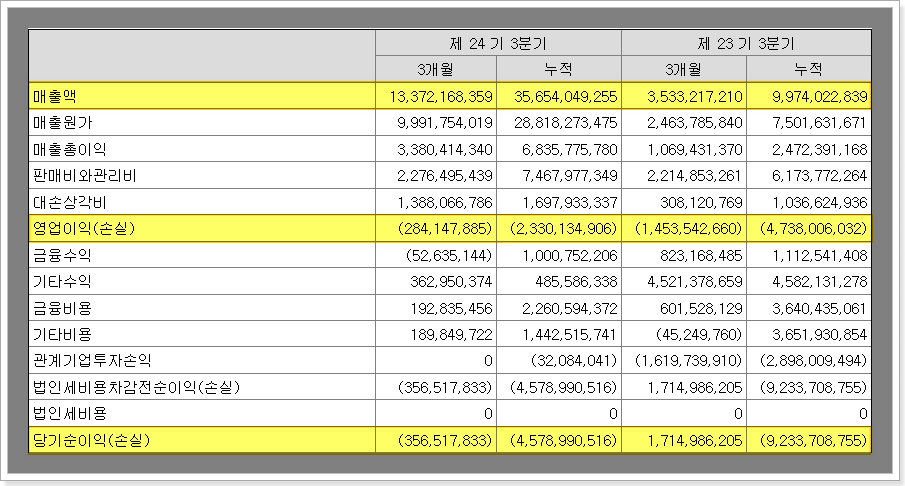Click the value 3,380,414,340
Viewport: 905px width, 486px height.
(x=445, y=149)
